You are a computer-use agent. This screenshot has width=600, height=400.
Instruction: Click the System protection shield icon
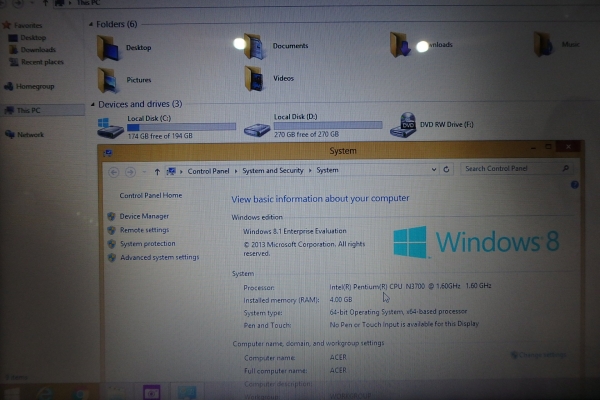pyautogui.click(x=111, y=244)
